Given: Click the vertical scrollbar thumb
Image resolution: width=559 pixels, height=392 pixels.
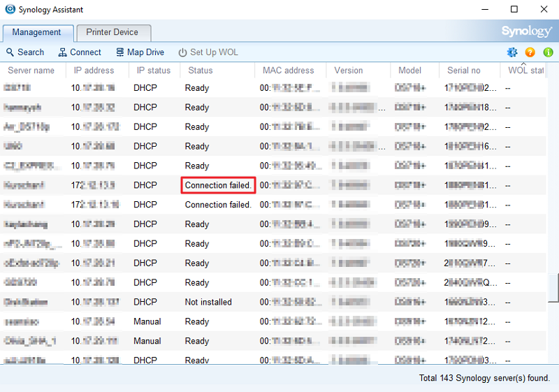Looking at the screenshot, I should click(553, 288).
